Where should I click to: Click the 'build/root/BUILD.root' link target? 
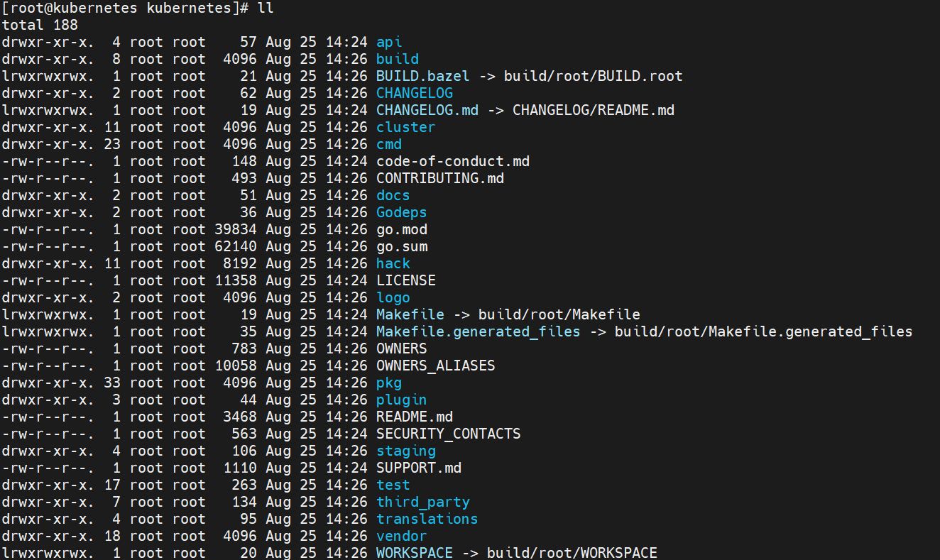click(594, 76)
